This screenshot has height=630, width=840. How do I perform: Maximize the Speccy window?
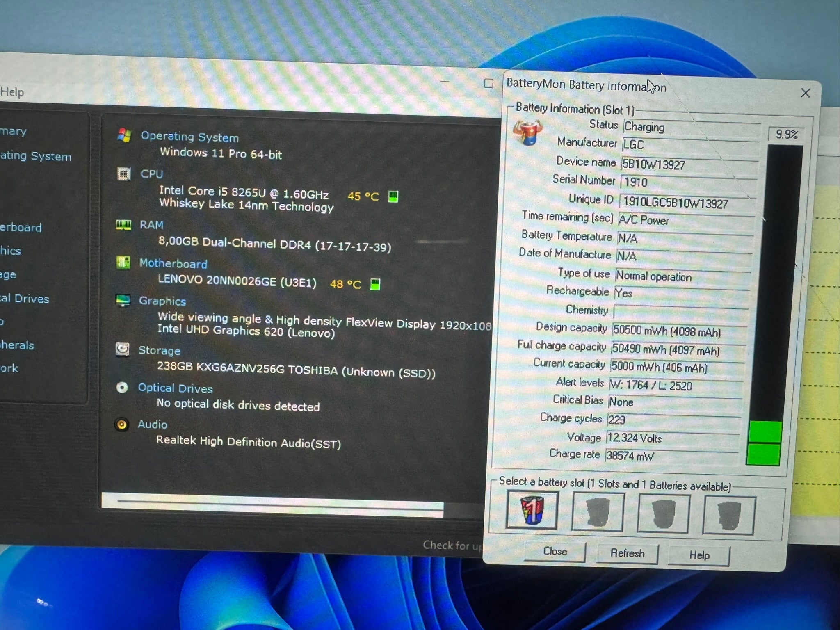pyautogui.click(x=488, y=83)
